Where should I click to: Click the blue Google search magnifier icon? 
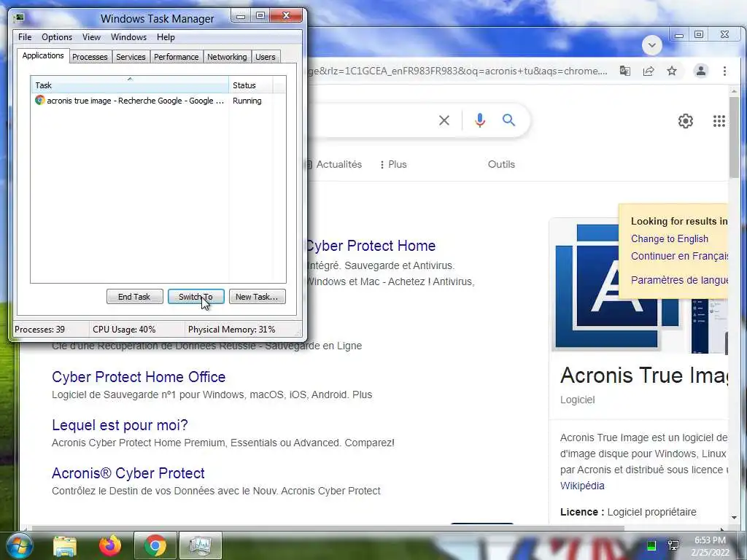point(508,120)
